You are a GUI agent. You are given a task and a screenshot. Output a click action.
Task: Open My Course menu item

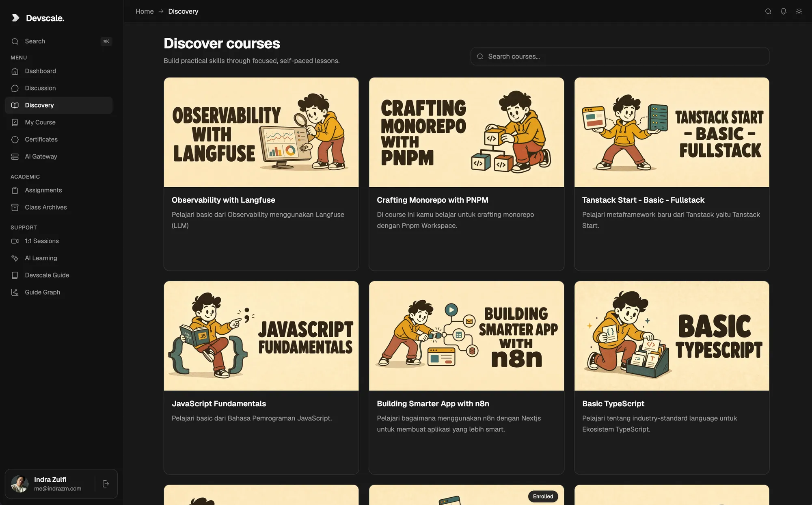point(59,122)
